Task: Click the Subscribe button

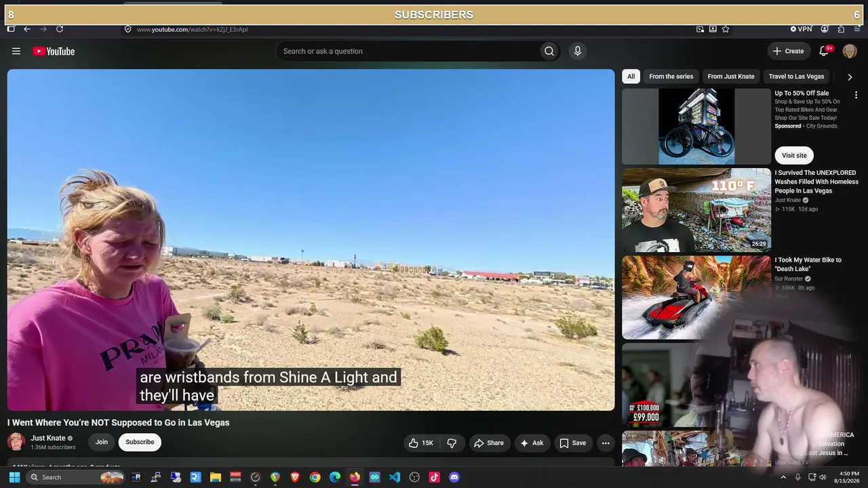Action: tap(140, 442)
